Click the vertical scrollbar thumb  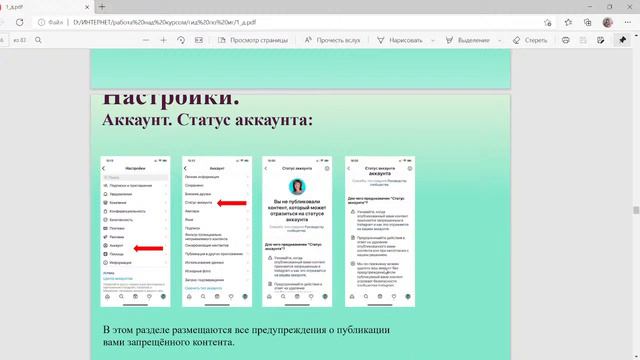pyautogui.click(x=636, y=210)
